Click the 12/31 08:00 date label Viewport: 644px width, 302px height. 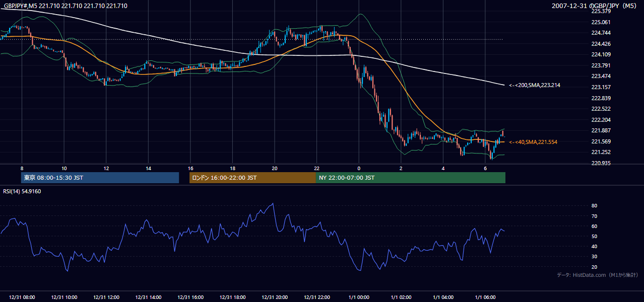[22, 297]
